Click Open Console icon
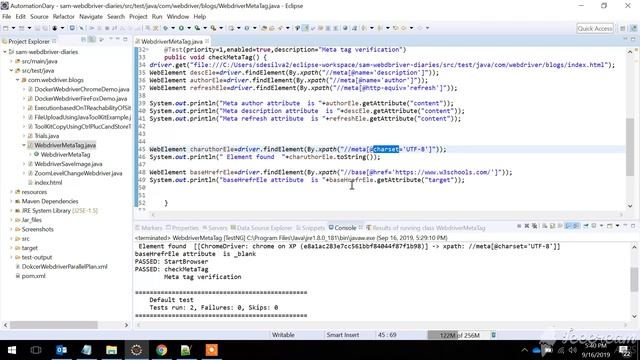The height and width of the screenshot is (360, 640). click(x=610, y=226)
